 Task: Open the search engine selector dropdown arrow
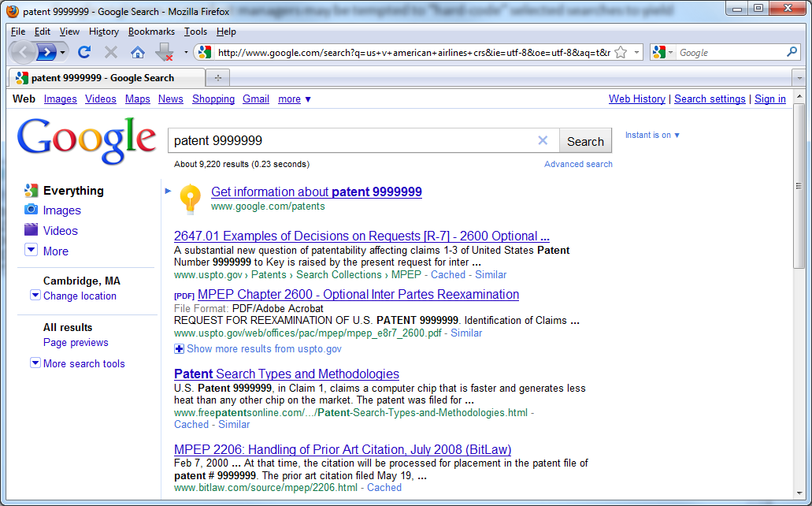click(670, 52)
